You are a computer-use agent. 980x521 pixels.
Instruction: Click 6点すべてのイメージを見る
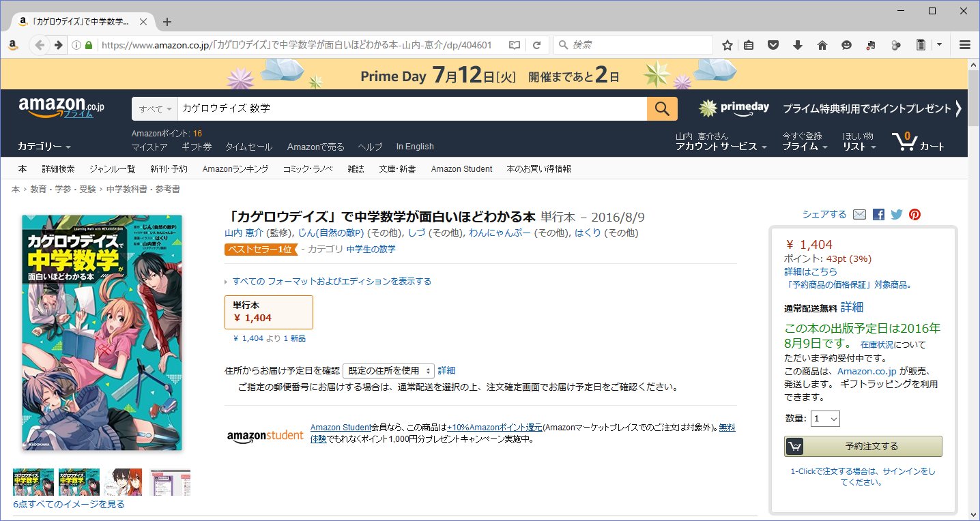tap(69, 504)
